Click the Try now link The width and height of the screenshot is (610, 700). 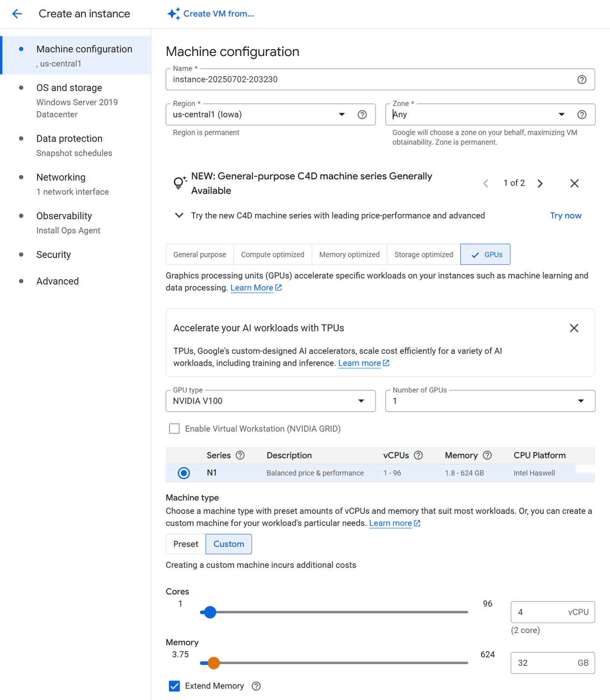coord(565,216)
